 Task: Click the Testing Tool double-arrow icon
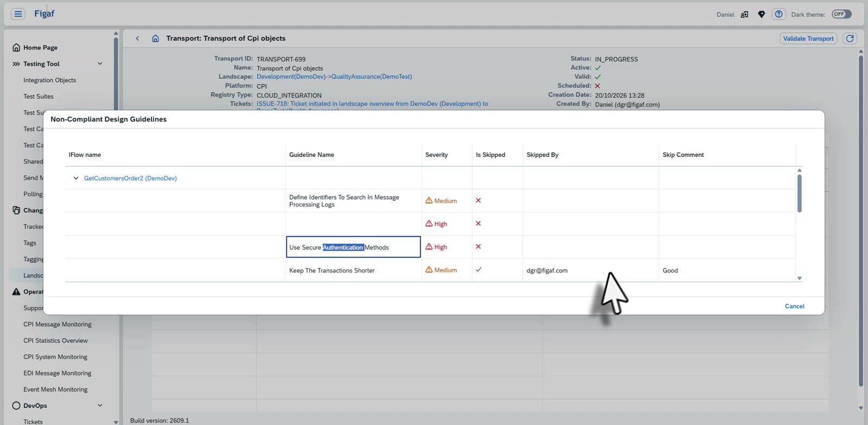[x=16, y=64]
